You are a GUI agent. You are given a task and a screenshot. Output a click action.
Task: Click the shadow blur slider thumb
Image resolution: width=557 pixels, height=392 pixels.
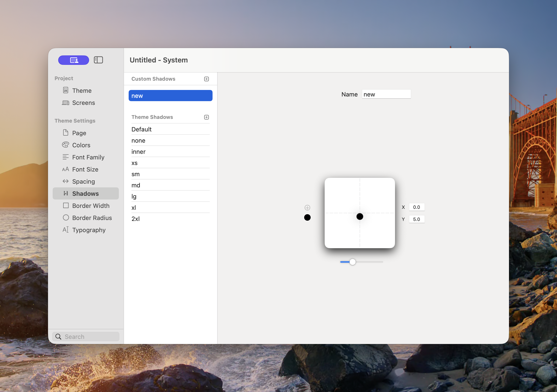[352, 262]
